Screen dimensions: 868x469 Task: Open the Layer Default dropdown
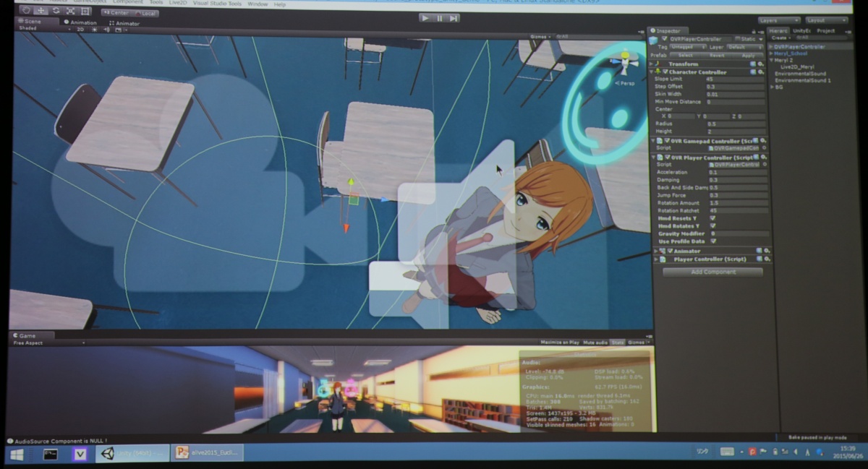745,46
